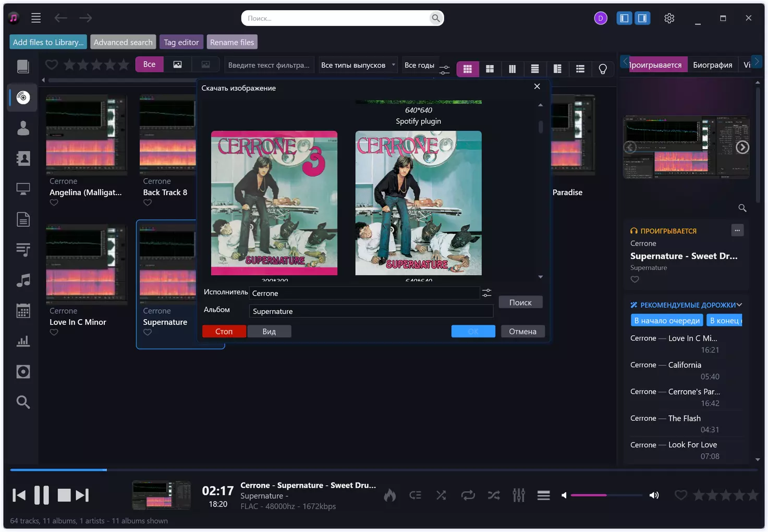
Task: Open the hamburger main menu
Action: tap(36, 18)
